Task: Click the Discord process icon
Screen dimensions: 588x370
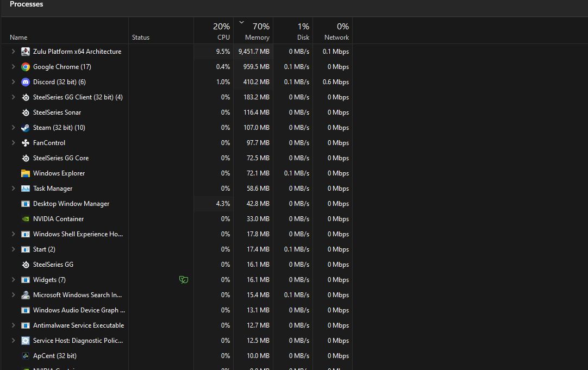Action: click(x=26, y=81)
